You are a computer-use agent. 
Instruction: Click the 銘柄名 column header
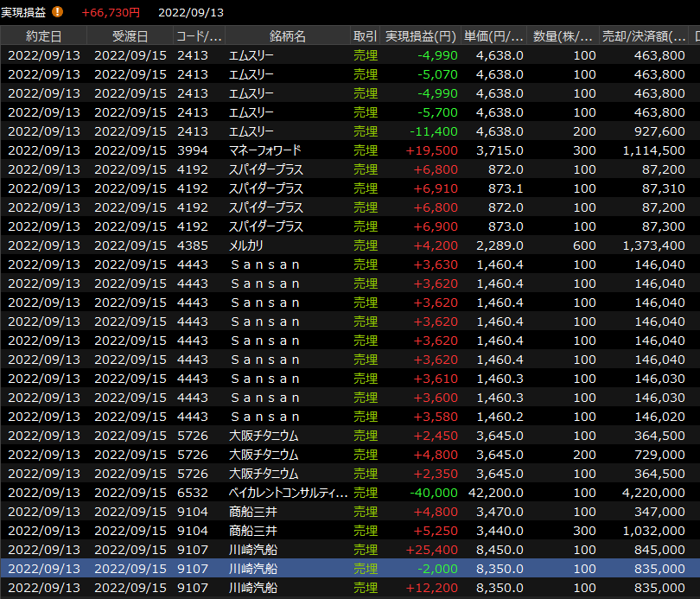pos(287,36)
